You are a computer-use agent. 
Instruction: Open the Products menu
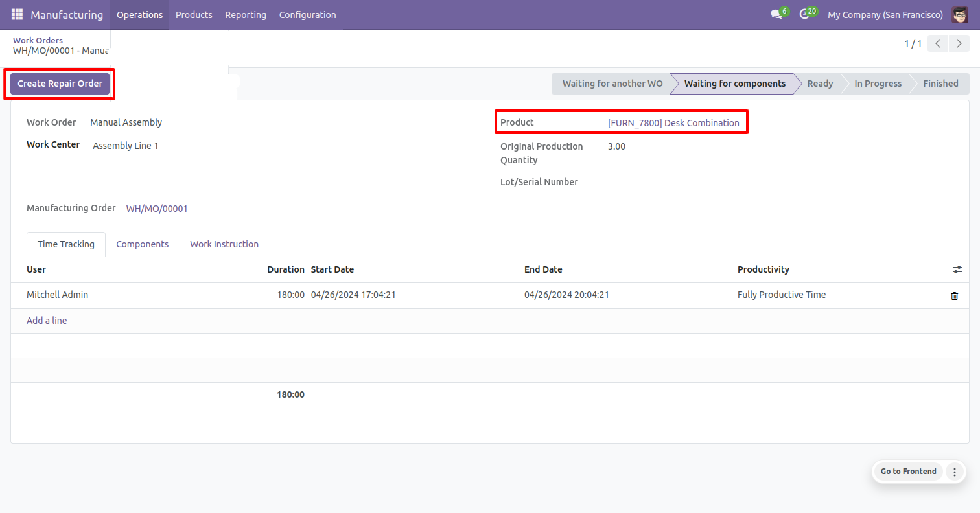(194, 14)
